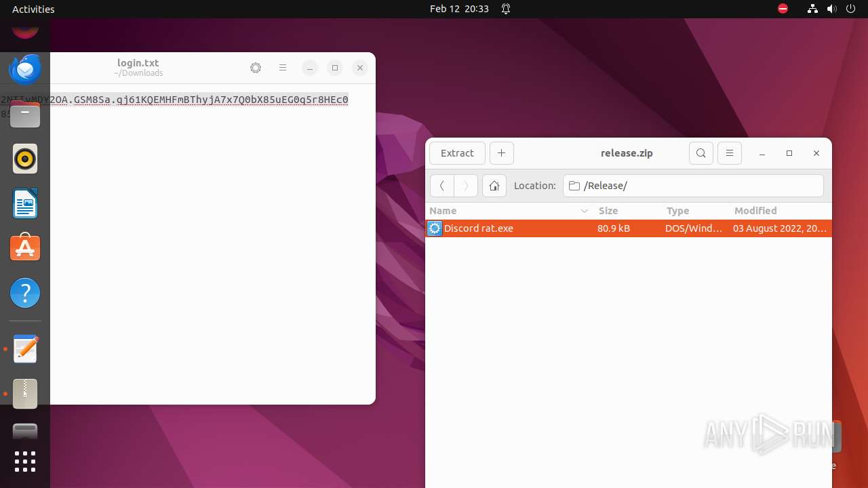Switch to Text Editor dock icon
This screenshot has width=868, height=488.
pyautogui.click(x=25, y=349)
